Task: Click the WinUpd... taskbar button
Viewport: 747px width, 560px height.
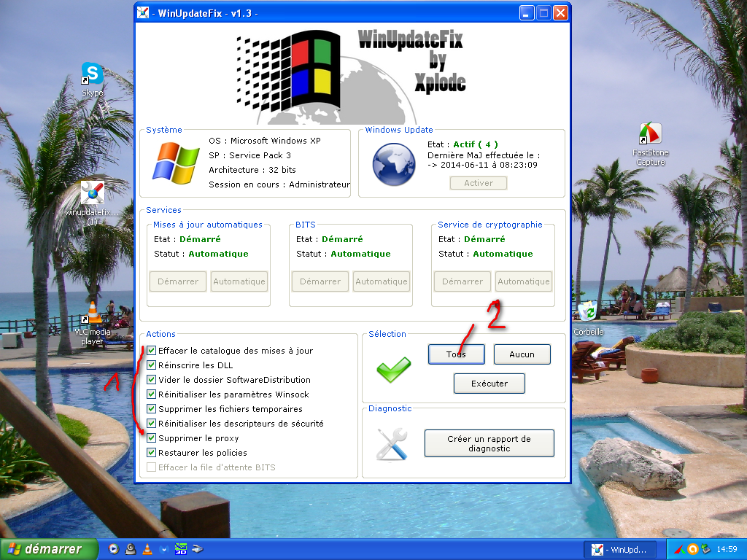Action: pyautogui.click(x=620, y=550)
